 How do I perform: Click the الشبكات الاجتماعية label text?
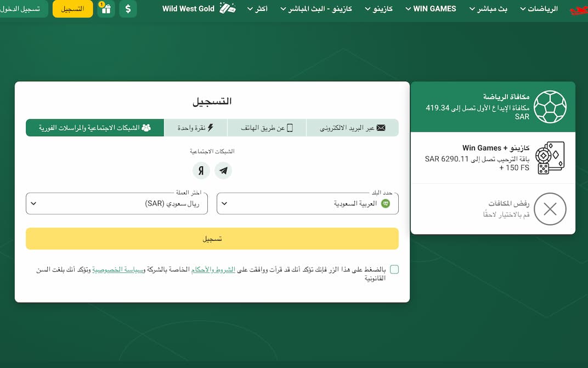coord(212,152)
